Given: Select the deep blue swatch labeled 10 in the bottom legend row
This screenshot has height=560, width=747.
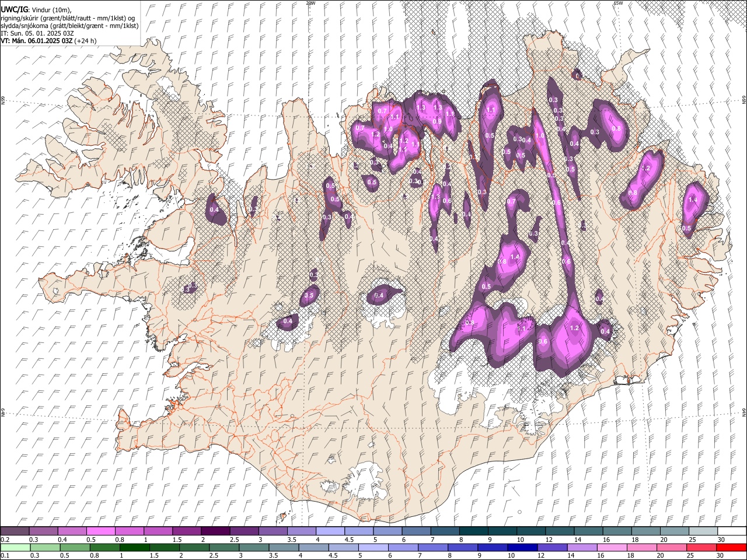Looking at the screenshot, I should tap(522, 548).
